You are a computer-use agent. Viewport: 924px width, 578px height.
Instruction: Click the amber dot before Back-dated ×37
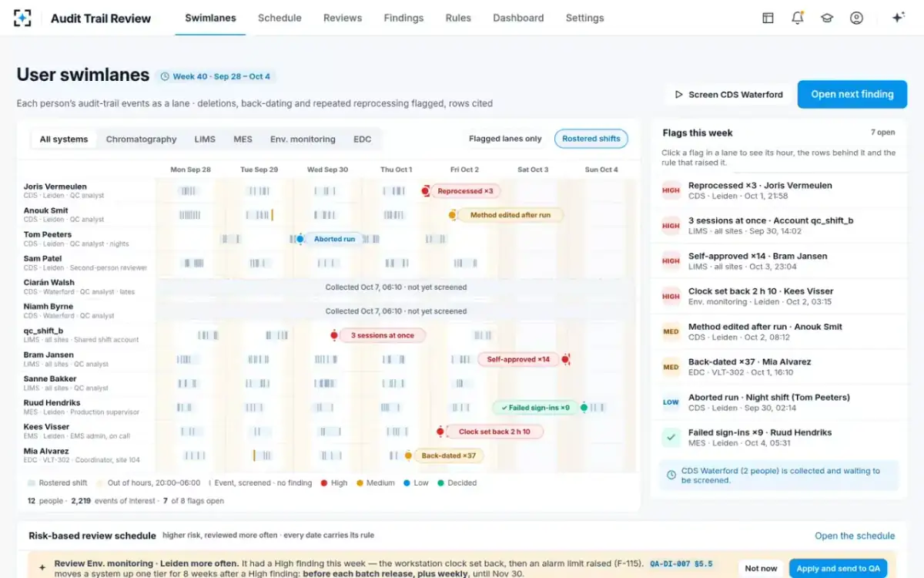pos(408,455)
